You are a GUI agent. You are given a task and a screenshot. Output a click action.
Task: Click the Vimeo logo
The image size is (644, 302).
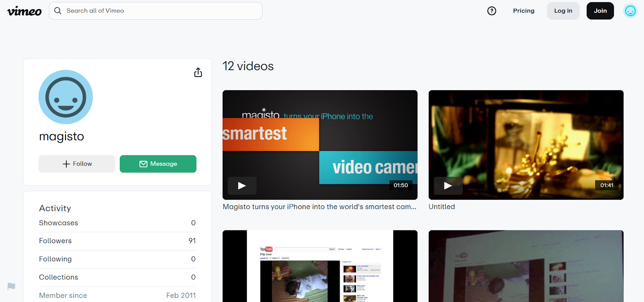coord(24,11)
